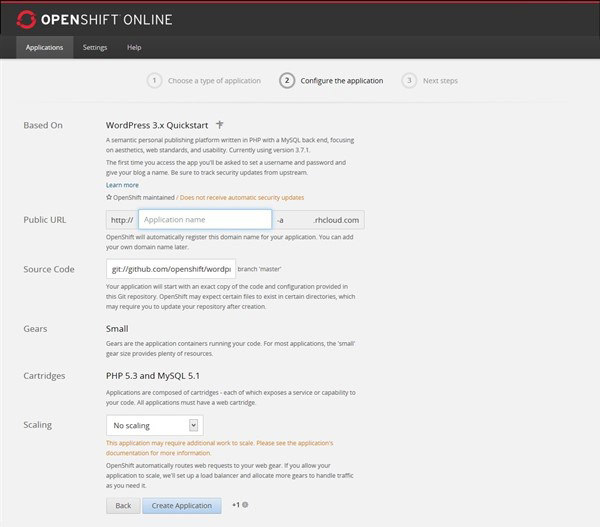Click the Source Code git URL field
The width and height of the screenshot is (600, 527).
[171, 269]
